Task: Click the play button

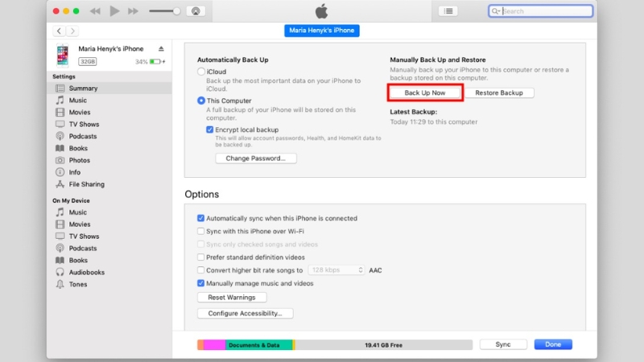Action: tap(114, 11)
